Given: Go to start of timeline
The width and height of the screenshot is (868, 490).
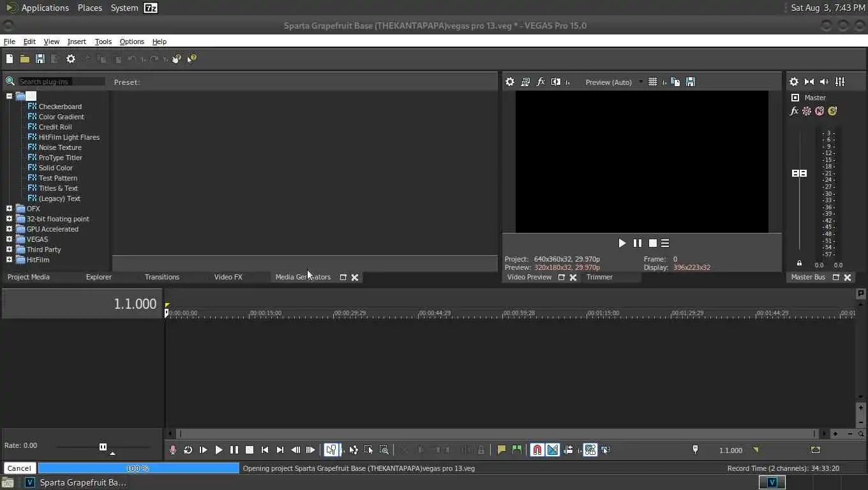Looking at the screenshot, I should (x=265, y=450).
